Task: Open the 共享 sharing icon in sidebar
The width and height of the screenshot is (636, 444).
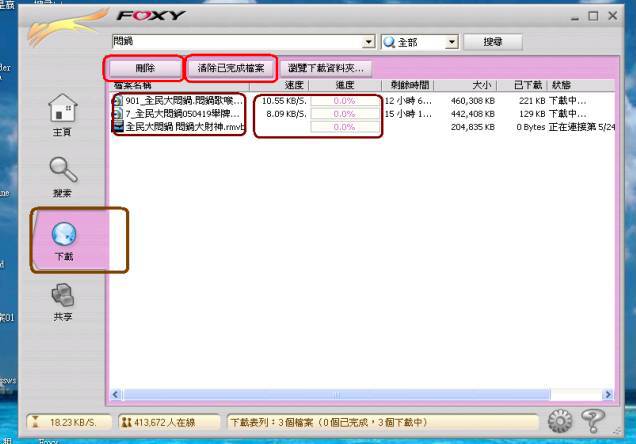Action: point(62,295)
